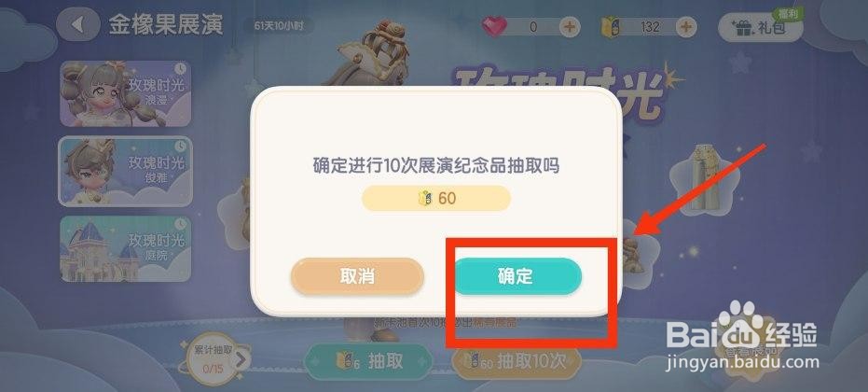868x392 pixels.
Task: Tap the back arrow next to 金橡果展演
Action: tap(78, 25)
